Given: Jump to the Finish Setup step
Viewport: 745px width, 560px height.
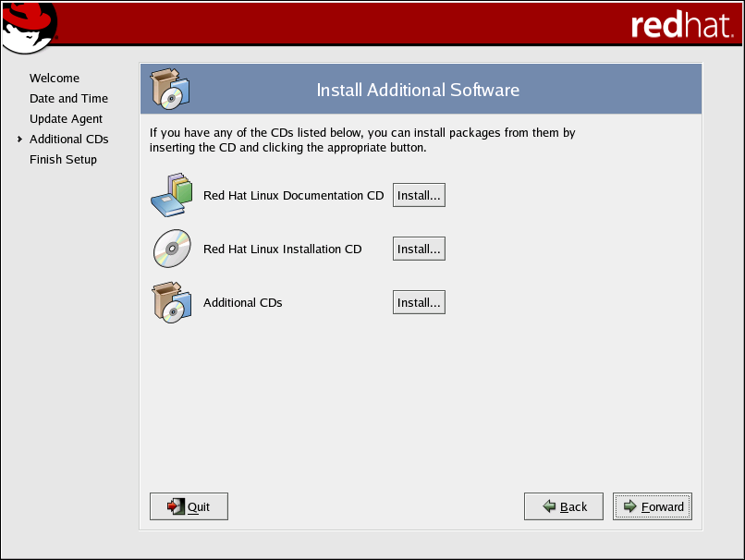Looking at the screenshot, I should (63, 160).
